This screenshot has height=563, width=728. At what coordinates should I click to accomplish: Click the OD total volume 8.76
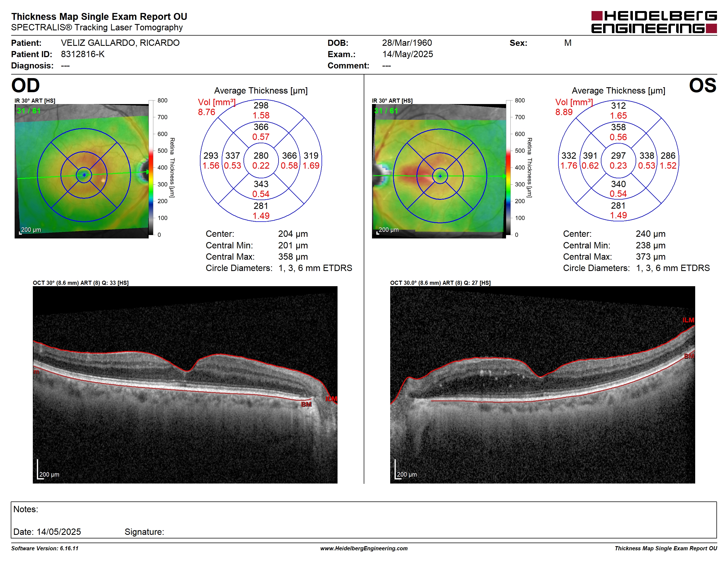coord(207,112)
